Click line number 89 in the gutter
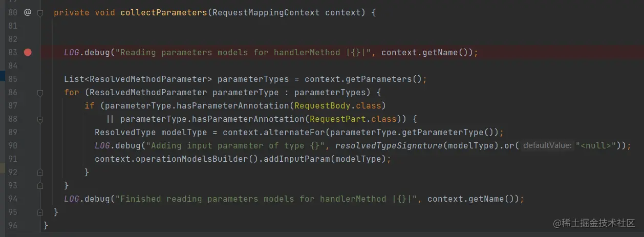This screenshot has width=644, height=237. pos(13,132)
